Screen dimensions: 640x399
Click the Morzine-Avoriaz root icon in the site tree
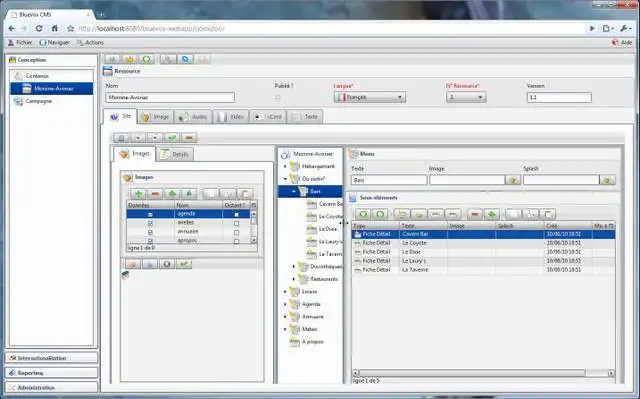[286, 154]
